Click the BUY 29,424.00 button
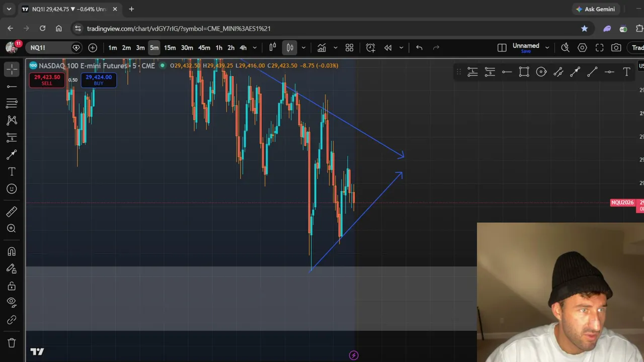 pyautogui.click(x=99, y=80)
